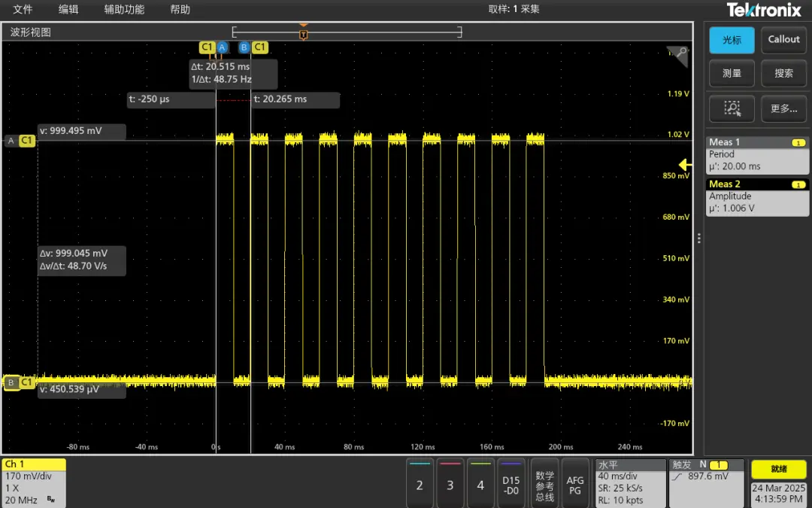Open the 帮助 menu

click(180, 9)
